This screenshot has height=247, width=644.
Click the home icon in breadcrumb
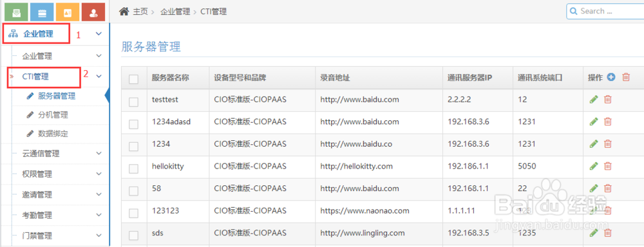[x=124, y=12]
